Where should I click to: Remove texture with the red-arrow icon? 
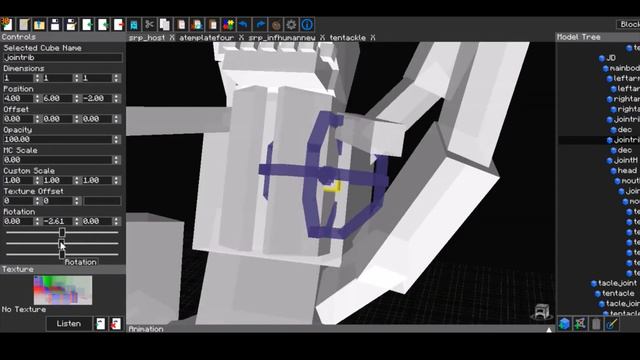pos(116,324)
